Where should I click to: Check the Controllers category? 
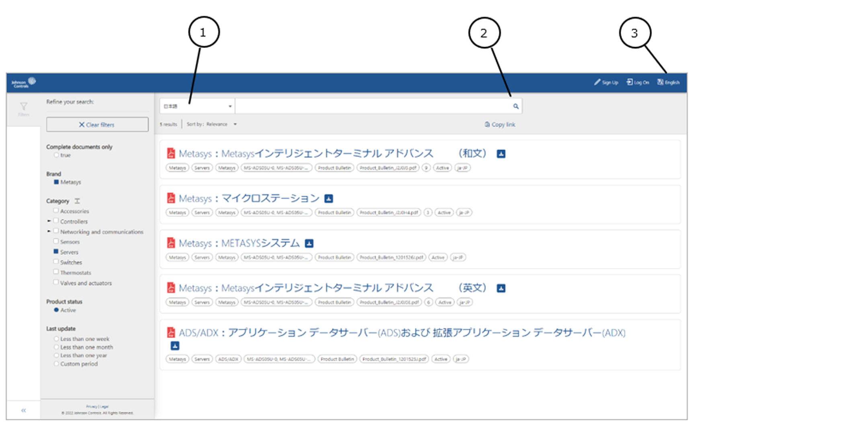(x=56, y=221)
